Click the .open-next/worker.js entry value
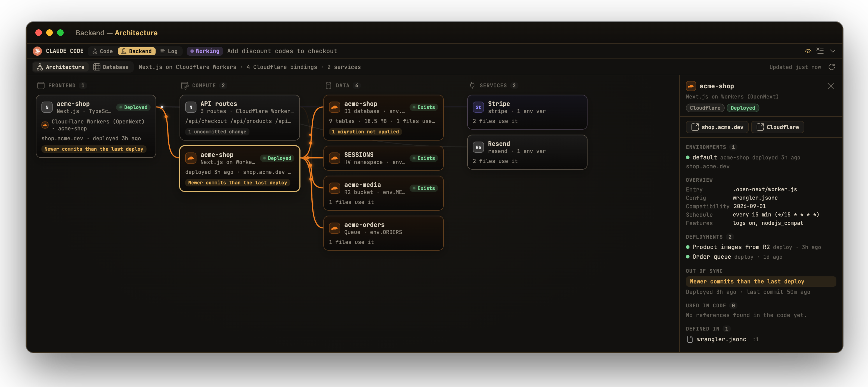868x387 pixels. point(765,189)
